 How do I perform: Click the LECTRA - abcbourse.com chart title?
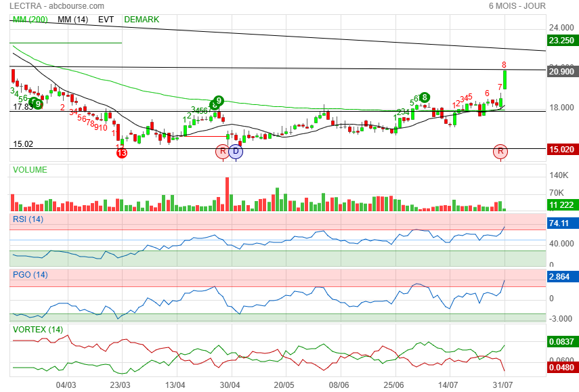tap(57, 6)
